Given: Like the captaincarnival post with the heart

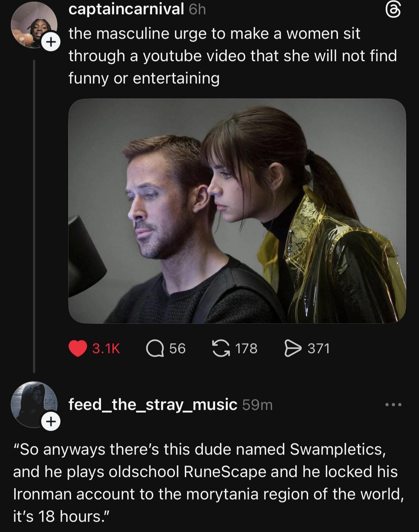Looking at the screenshot, I should 78,348.
